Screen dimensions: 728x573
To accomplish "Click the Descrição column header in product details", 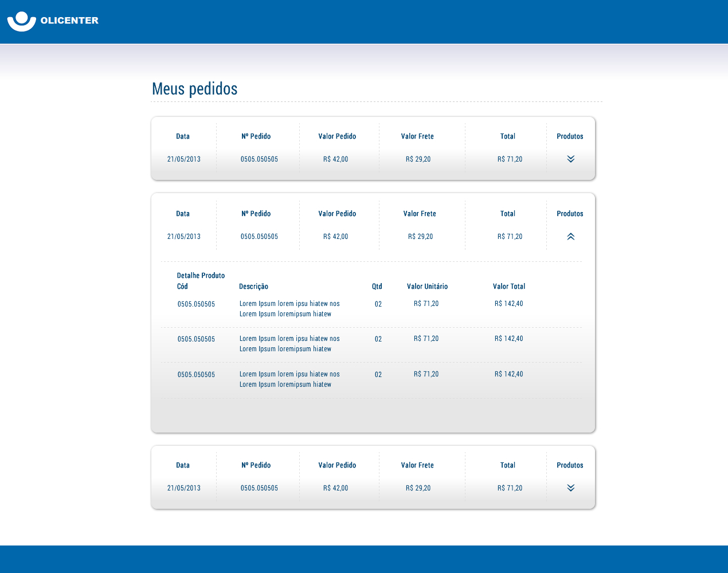I will coord(253,286).
